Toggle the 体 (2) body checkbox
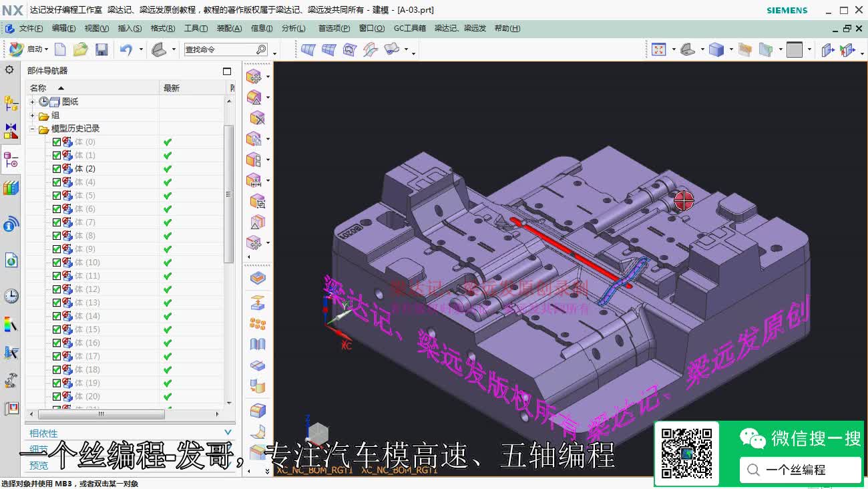This screenshot has height=489, width=868. (57, 168)
